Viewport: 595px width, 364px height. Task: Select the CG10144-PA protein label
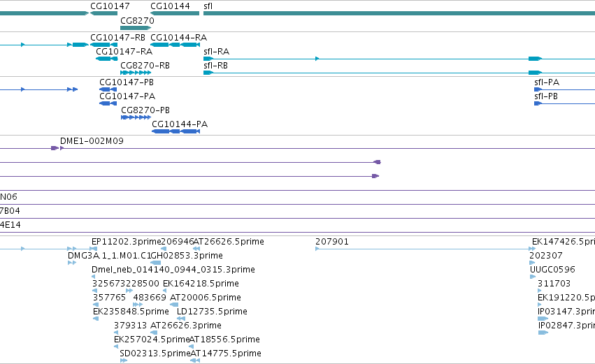tap(180, 124)
